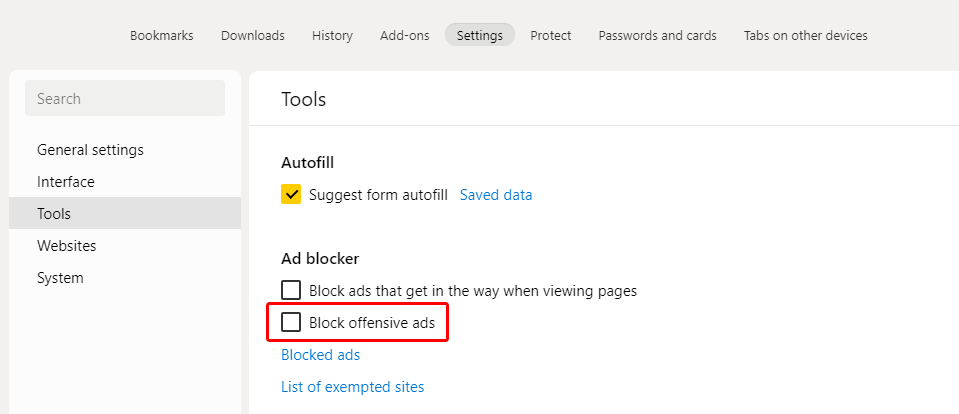The height and width of the screenshot is (414, 959).
Task: Open the Protect tab
Action: click(551, 35)
